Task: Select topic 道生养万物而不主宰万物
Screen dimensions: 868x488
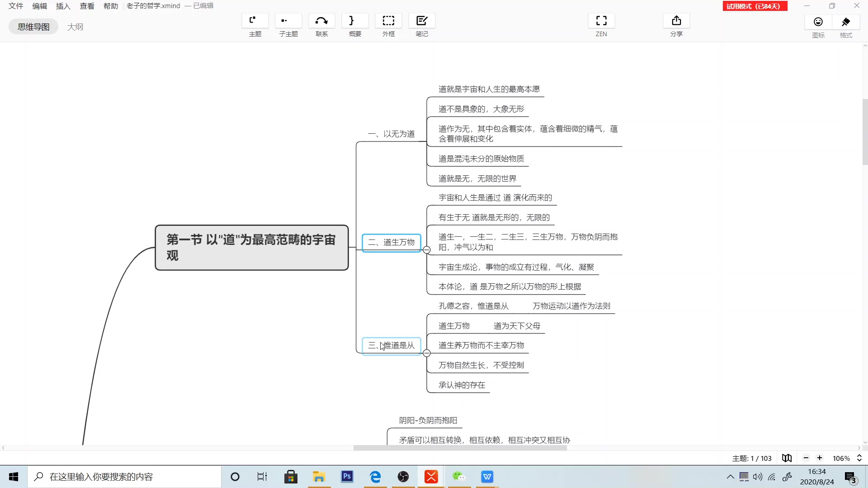Action: click(481, 345)
